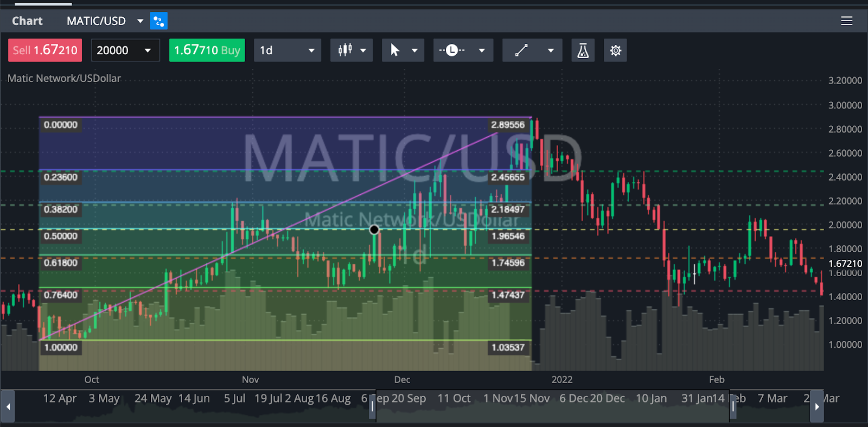
Task: Click the navigator selected range window
Action: 553,406
